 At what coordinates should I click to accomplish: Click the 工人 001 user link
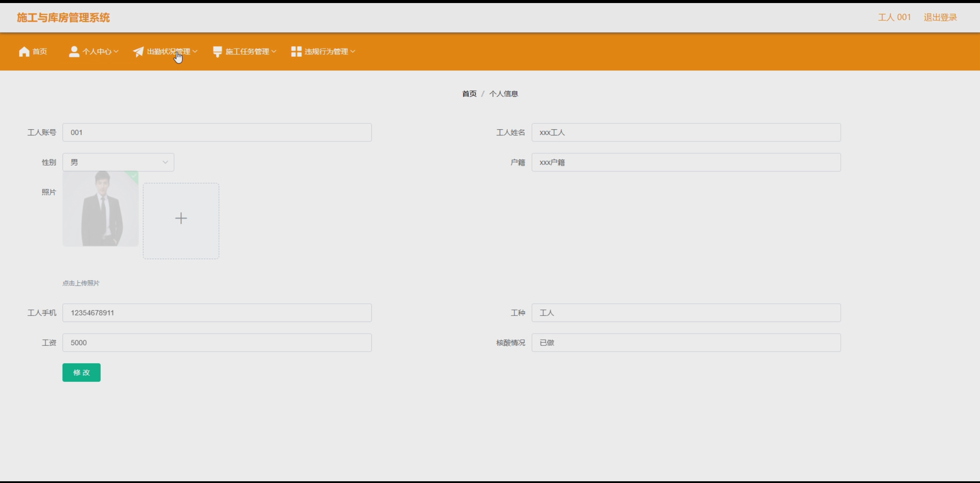point(894,17)
